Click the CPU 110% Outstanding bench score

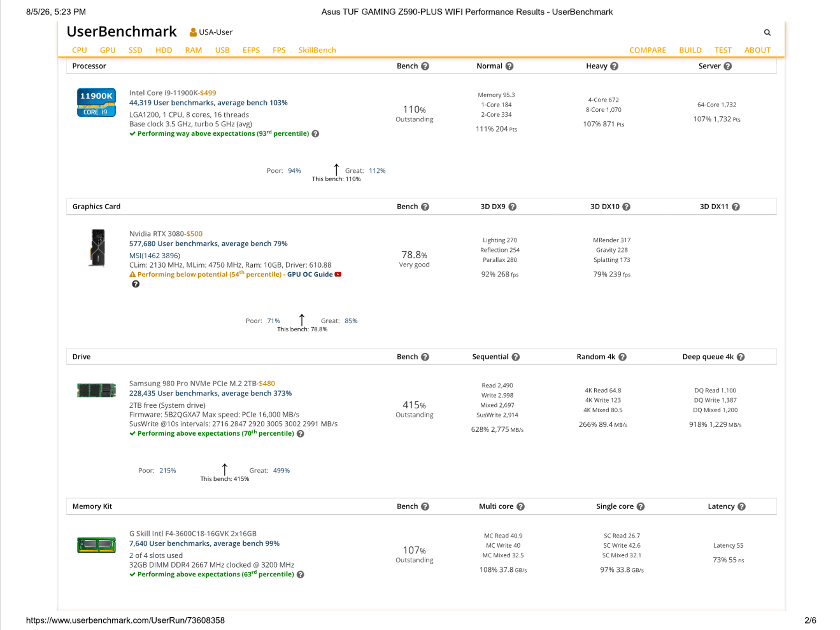[414, 114]
